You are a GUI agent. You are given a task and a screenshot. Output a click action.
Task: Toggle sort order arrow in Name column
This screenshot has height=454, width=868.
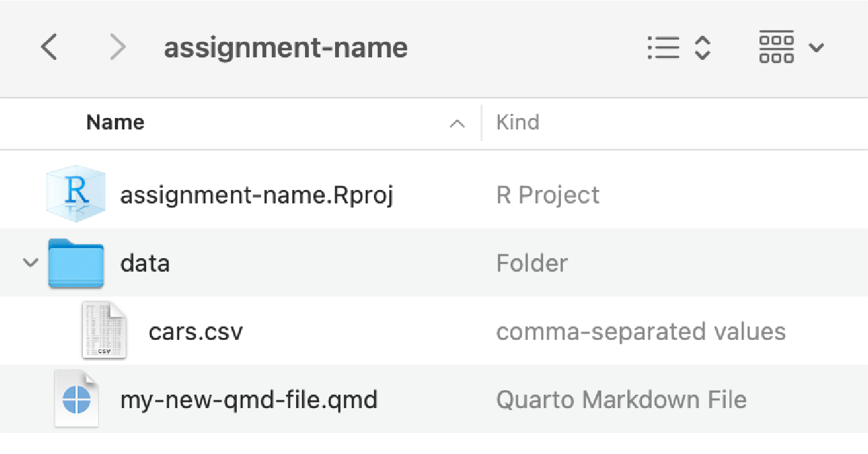click(x=457, y=124)
